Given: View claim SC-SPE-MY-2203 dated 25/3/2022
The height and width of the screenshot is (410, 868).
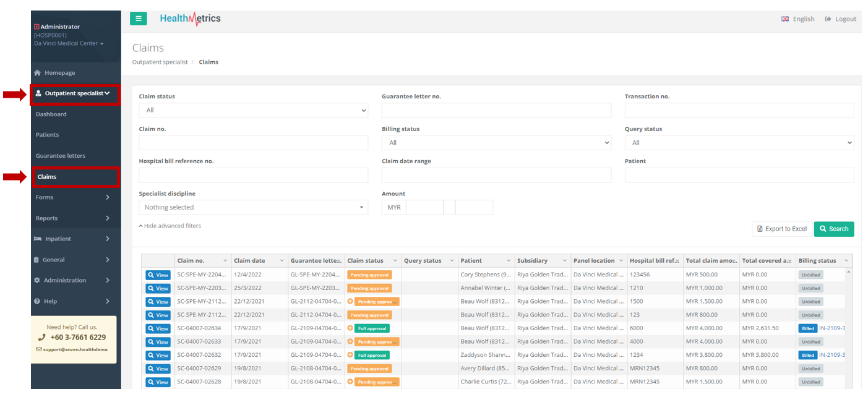Looking at the screenshot, I should coord(158,288).
